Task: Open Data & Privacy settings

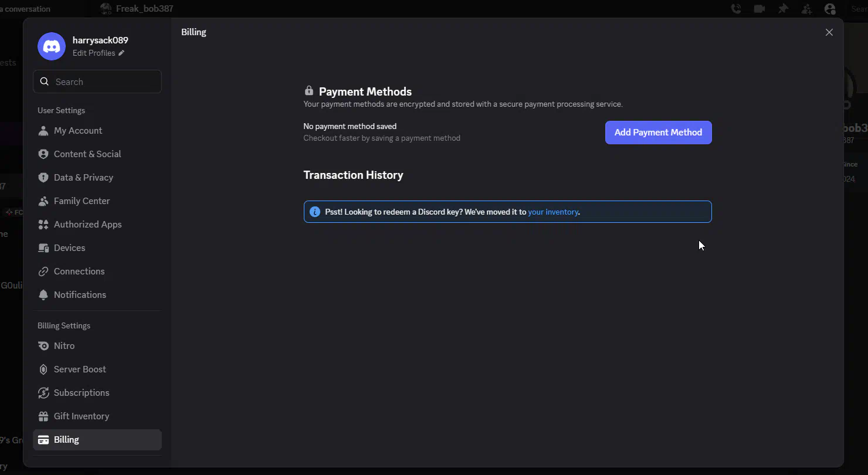Action: pos(83,178)
